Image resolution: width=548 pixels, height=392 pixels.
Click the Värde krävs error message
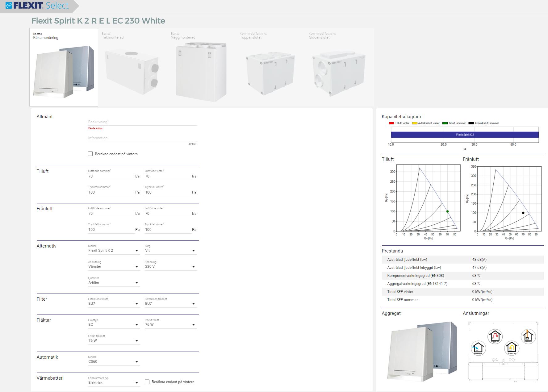[x=95, y=128]
